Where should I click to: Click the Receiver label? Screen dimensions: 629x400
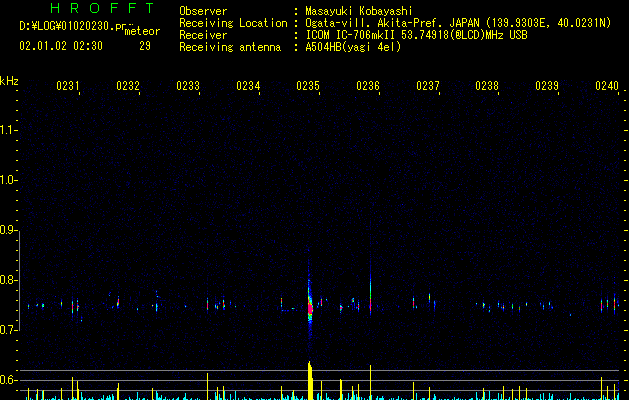coord(203,35)
